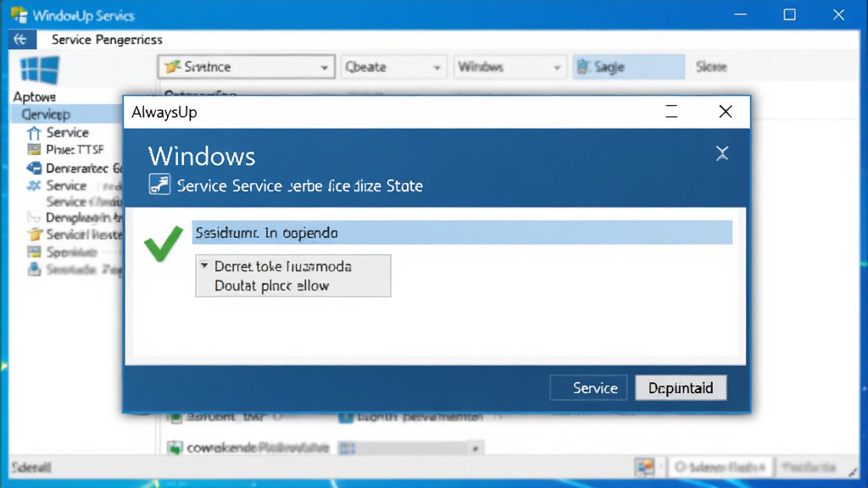The height and width of the screenshot is (488, 868).
Task: Click the service icon beside the dialog subtitle
Action: (159, 184)
